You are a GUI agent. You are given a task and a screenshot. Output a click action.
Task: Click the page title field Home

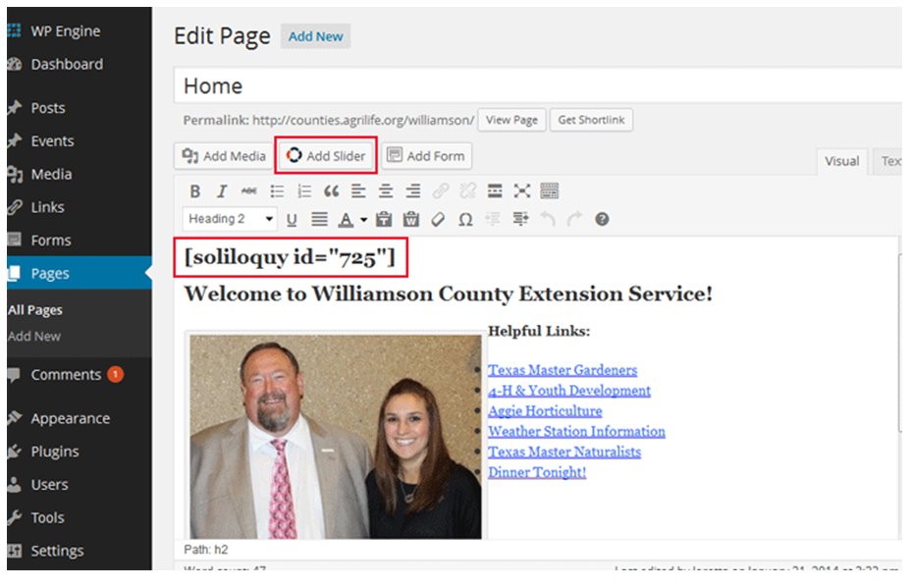538,86
